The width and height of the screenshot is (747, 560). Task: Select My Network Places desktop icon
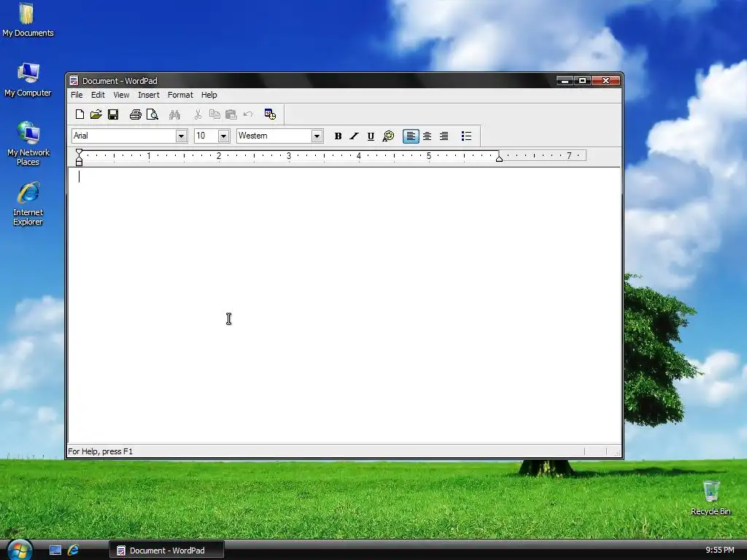pos(28,144)
